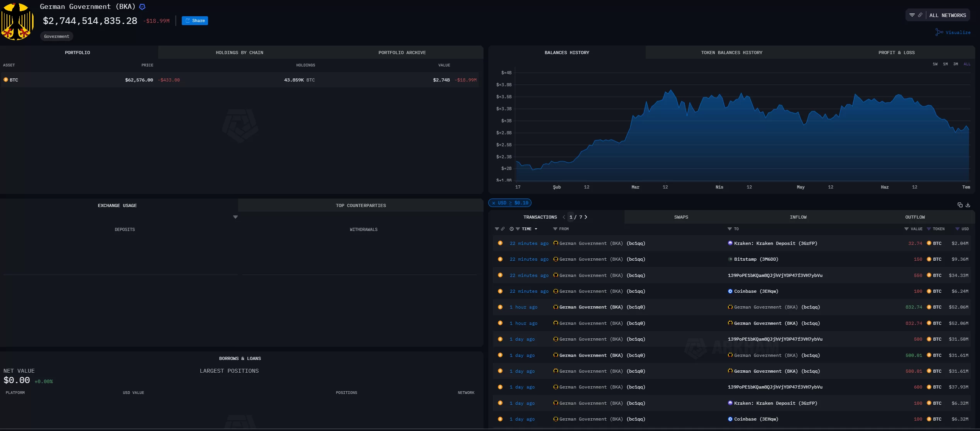The image size is (980, 431).
Task: Open the Bitstamp (3M6DD) address link
Action: click(756, 260)
